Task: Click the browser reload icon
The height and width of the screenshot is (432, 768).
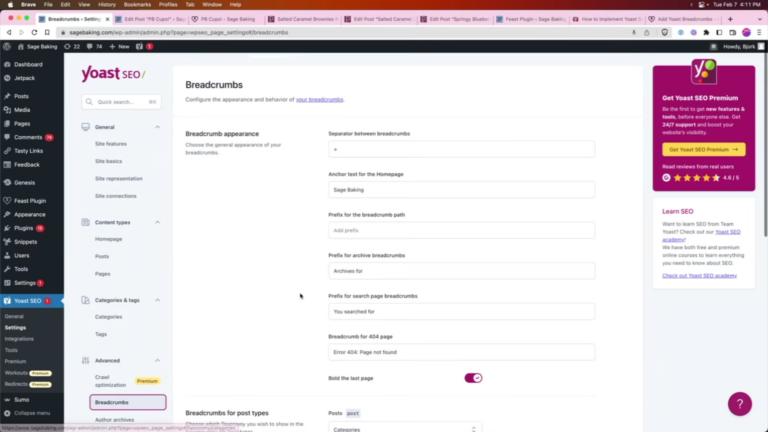Action: point(34,32)
